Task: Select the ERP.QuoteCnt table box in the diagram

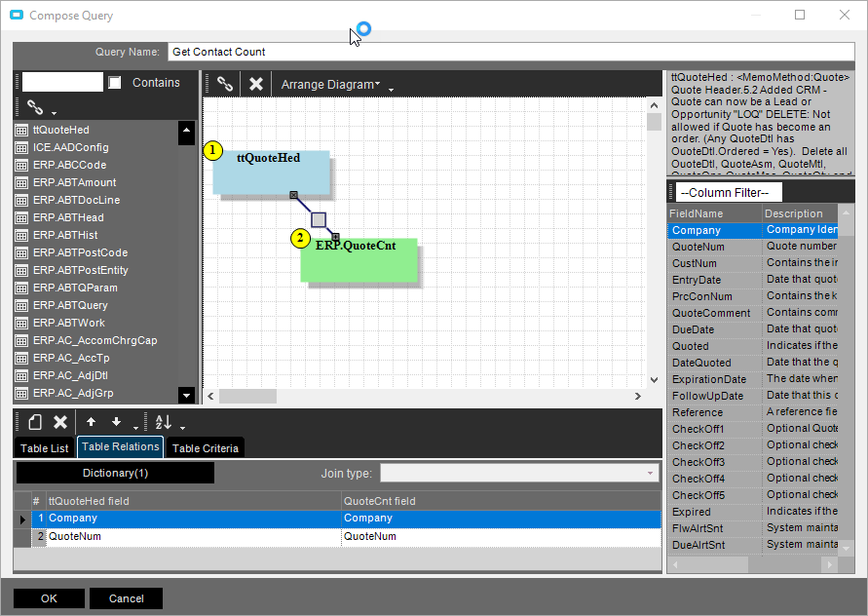Action: [359, 260]
